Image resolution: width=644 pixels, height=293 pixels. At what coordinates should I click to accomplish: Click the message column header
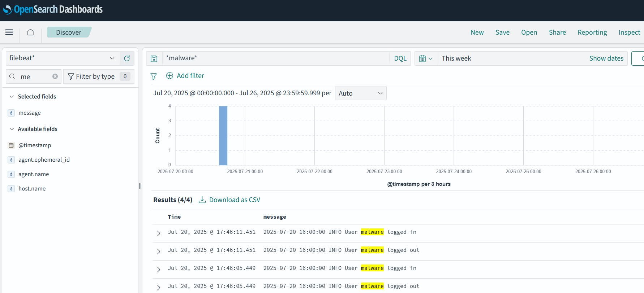pos(275,217)
